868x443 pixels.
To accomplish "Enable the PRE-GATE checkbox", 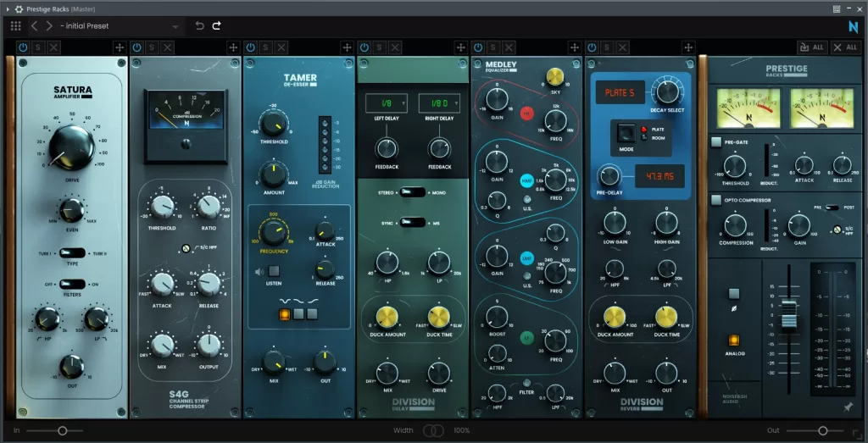I will 716,142.
